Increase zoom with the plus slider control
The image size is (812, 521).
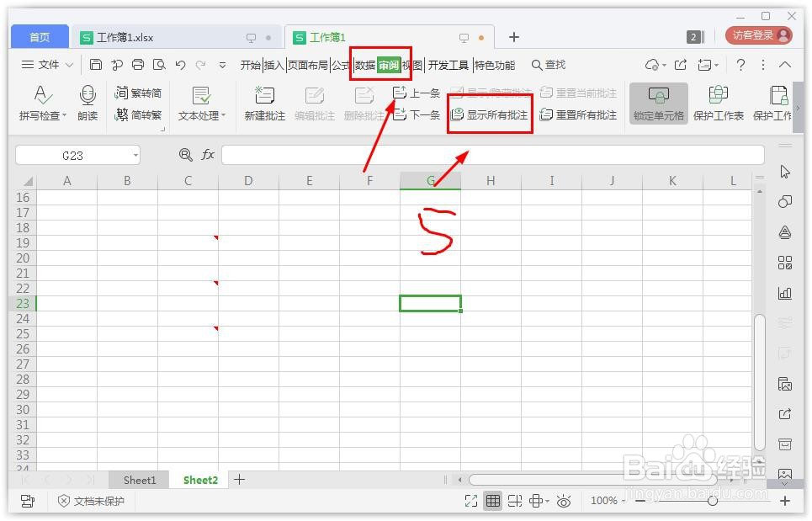[x=783, y=500]
